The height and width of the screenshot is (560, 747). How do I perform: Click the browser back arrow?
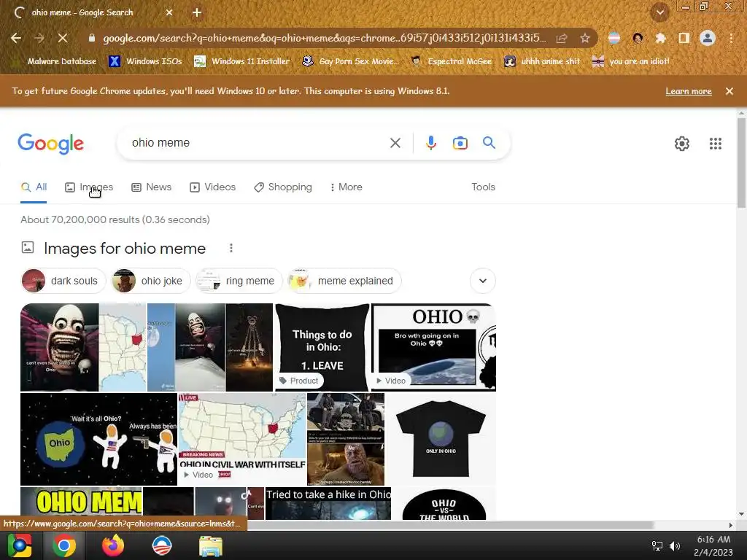pos(16,38)
